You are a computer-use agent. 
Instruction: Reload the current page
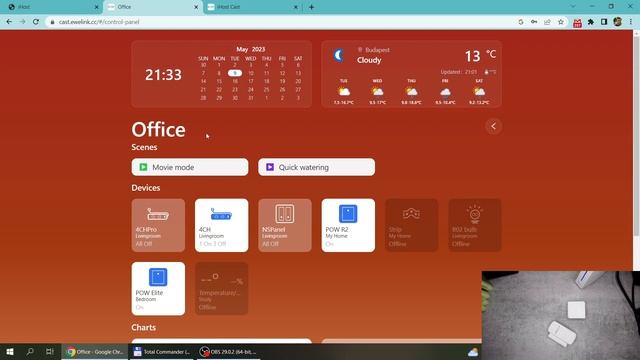36,22
